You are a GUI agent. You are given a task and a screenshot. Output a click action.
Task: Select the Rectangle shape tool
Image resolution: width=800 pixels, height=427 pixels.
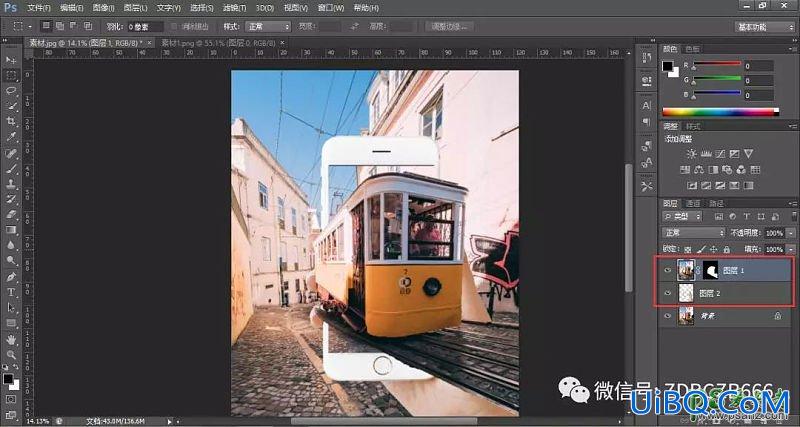pyautogui.click(x=11, y=323)
